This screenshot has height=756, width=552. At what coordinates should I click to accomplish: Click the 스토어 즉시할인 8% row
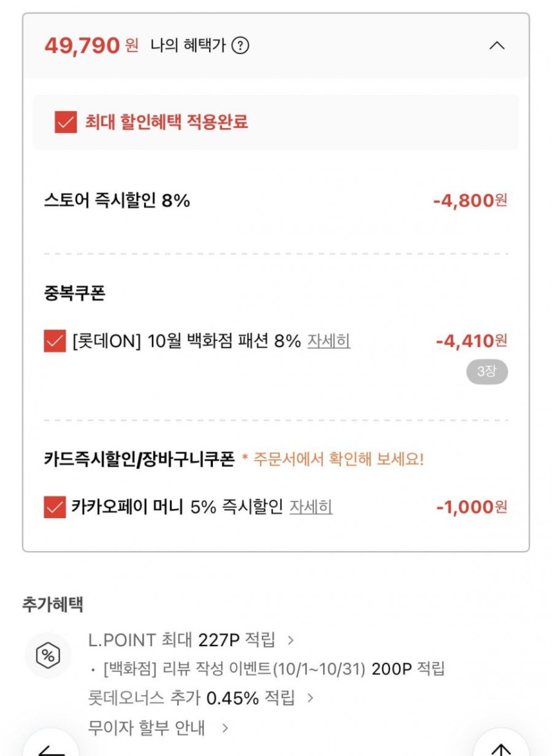[x=117, y=200]
